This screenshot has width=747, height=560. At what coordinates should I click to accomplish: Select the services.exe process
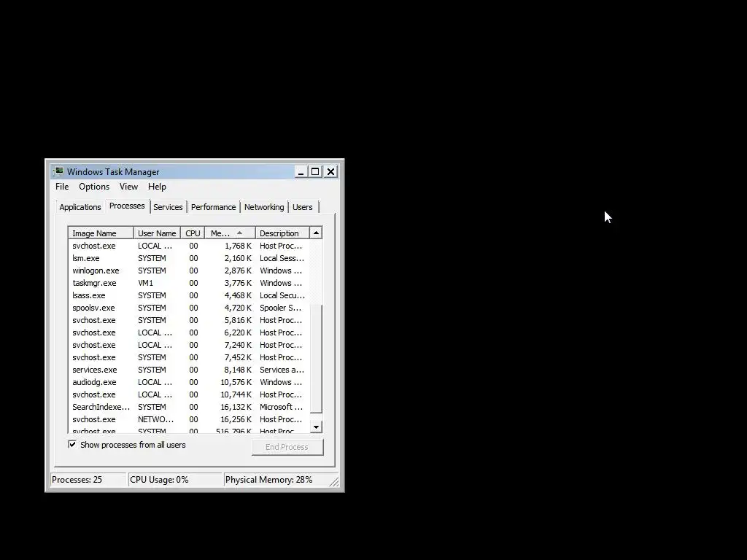189,370
